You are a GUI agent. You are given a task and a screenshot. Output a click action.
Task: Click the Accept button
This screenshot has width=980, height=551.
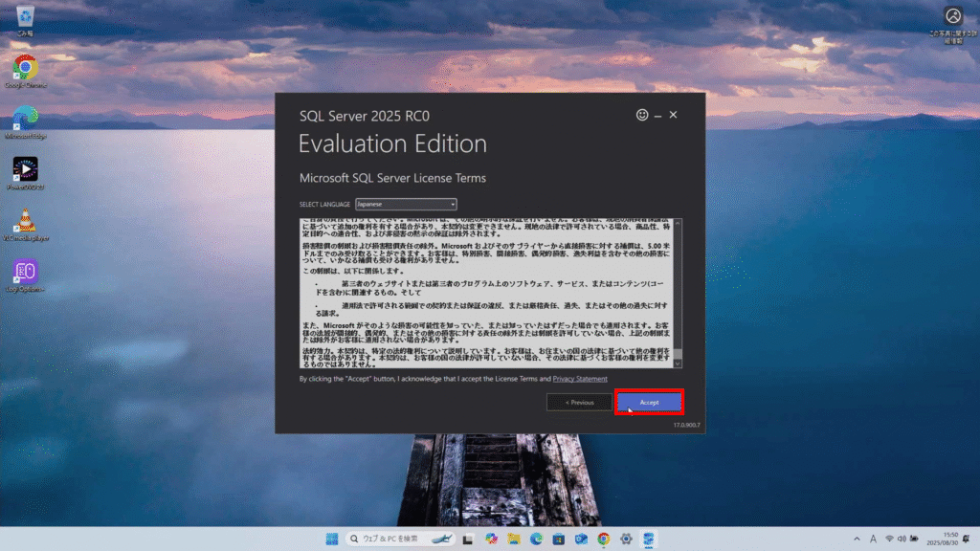click(x=649, y=403)
